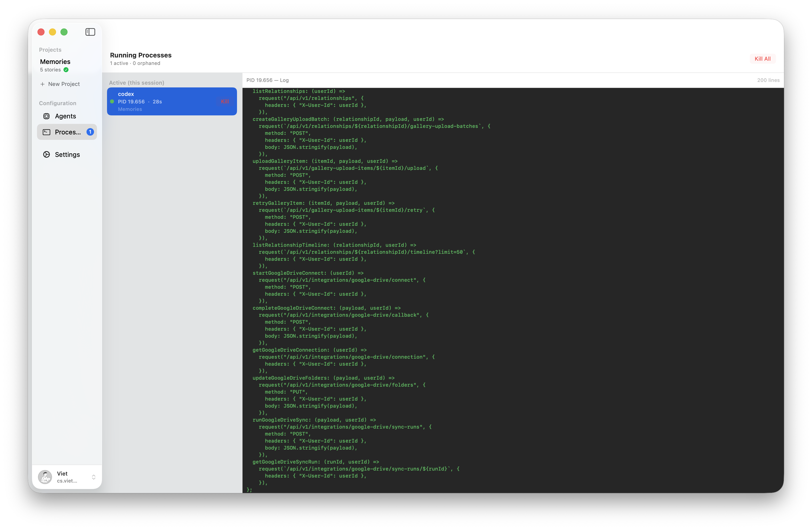The width and height of the screenshot is (812, 530).
Task: Click the Settings gear icon
Action: tap(46, 155)
